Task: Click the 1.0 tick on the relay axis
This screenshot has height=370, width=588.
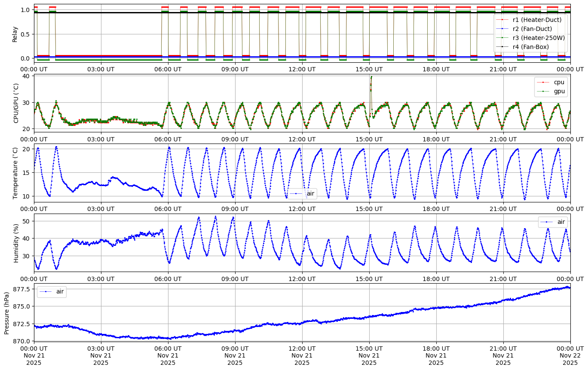Action: pos(25,9)
